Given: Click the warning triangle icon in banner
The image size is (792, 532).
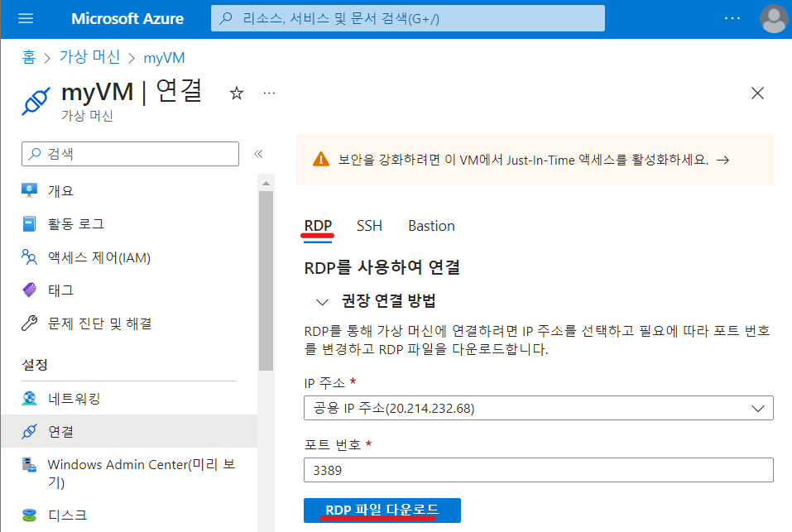Looking at the screenshot, I should tap(321, 160).
